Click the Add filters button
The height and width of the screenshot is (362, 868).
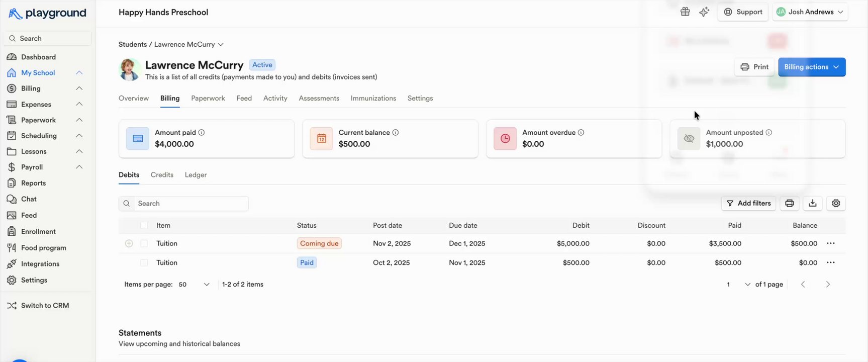coord(748,203)
